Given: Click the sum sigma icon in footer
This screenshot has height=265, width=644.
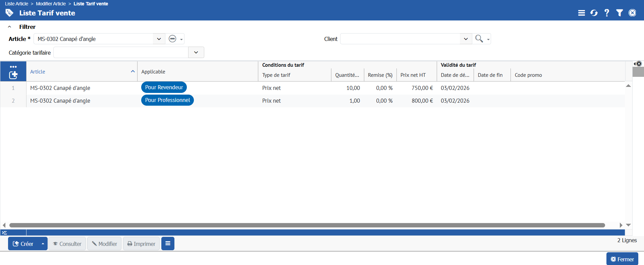Looking at the screenshot, I should [5, 232].
